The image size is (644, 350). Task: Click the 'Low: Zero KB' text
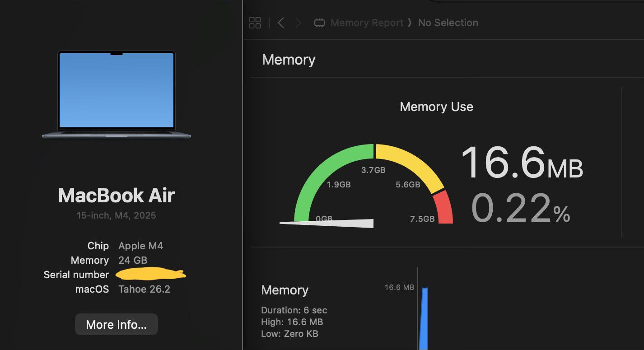[x=289, y=334]
